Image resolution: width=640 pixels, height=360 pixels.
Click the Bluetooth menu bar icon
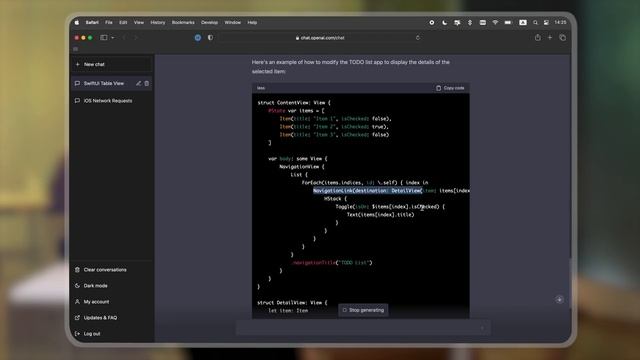tap(470, 22)
